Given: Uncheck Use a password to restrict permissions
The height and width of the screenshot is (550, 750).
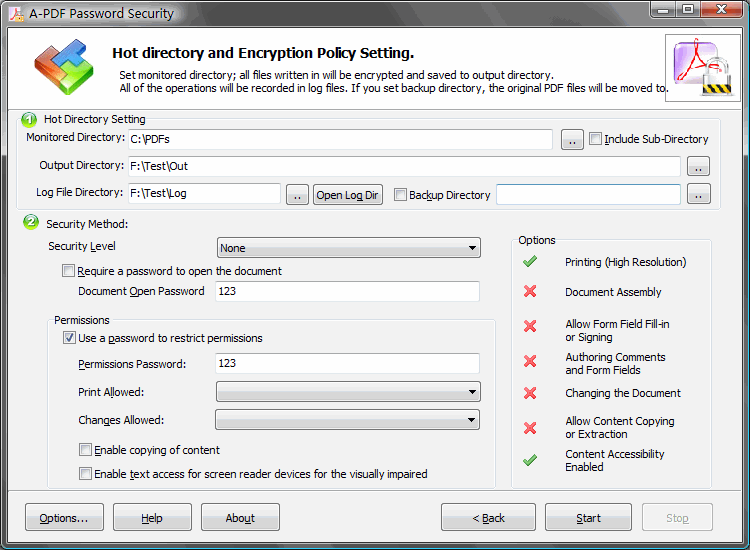Looking at the screenshot, I should point(69,338).
